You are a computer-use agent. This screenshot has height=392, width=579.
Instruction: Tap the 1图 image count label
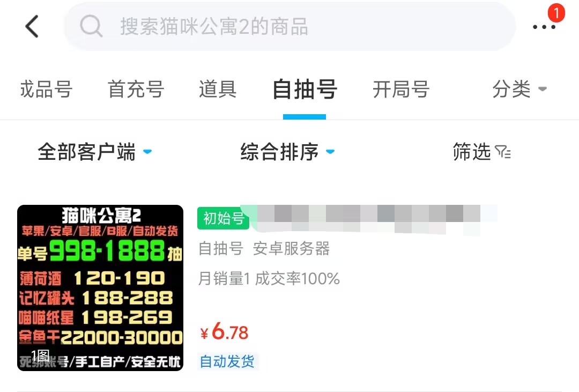pyautogui.click(x=40, y=356)
